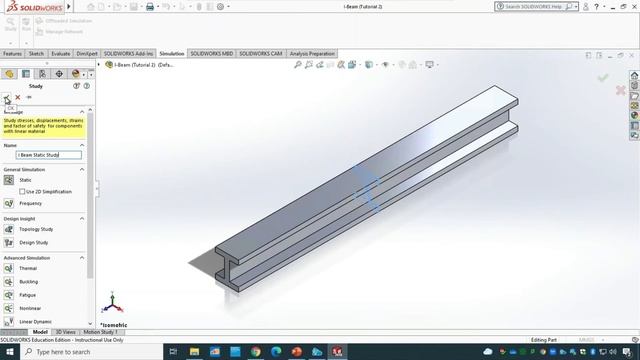Open the DisplayManager appearance tab
This screenshot has width=640, height=360.
(76, 74)
